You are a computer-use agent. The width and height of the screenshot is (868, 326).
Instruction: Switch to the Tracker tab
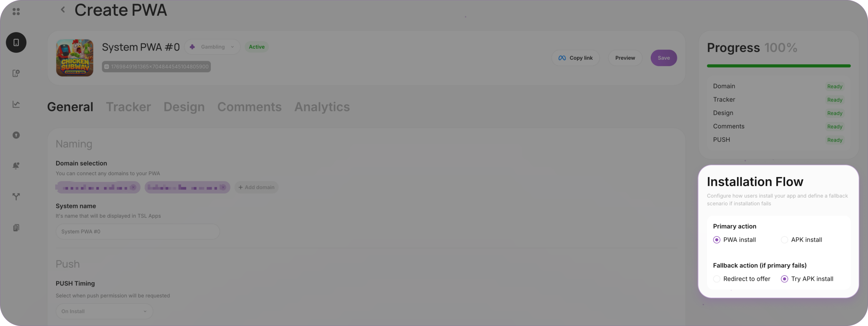(128, 107)
